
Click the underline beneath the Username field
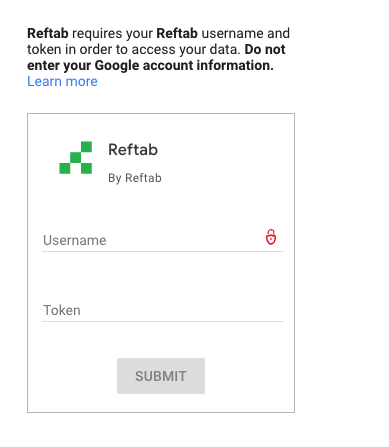click(x=163, y=251)
